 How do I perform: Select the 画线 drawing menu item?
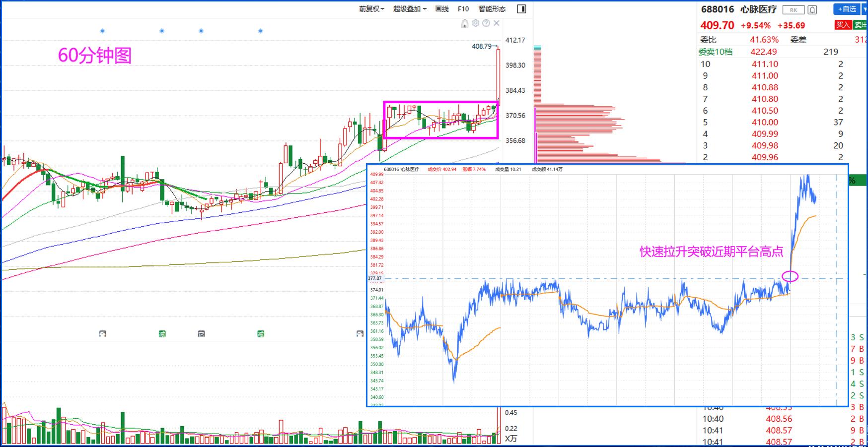point(441,9)
